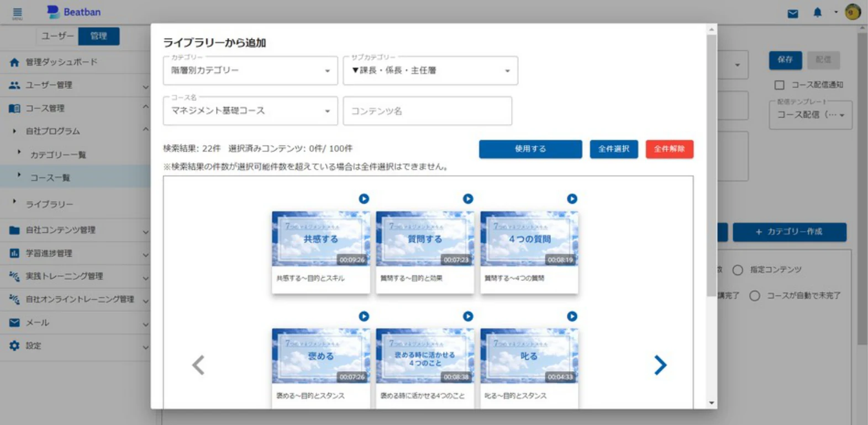Play preview of 叱る～目的とスタンス
The height and width of the screenshot is (425, 868).
pyautogui.click(x=572, y=316)
